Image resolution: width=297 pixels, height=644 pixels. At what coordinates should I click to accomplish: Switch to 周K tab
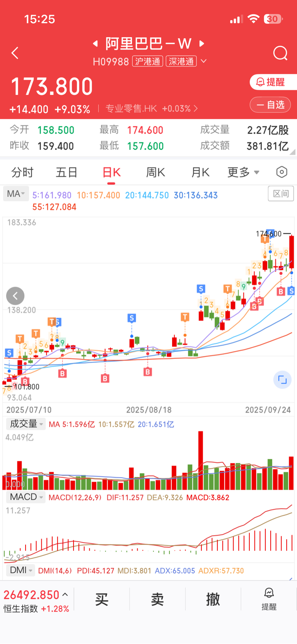tap(155, 172)
